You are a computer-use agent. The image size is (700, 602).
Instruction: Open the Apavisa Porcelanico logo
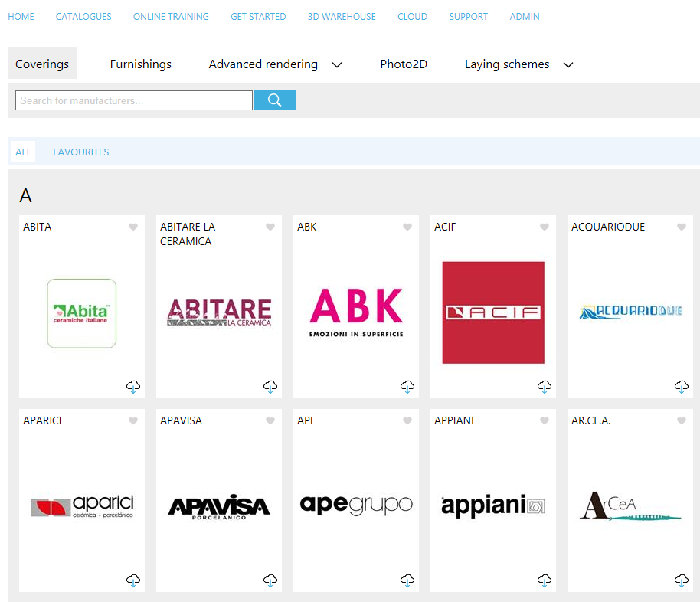tap(219, 506)
